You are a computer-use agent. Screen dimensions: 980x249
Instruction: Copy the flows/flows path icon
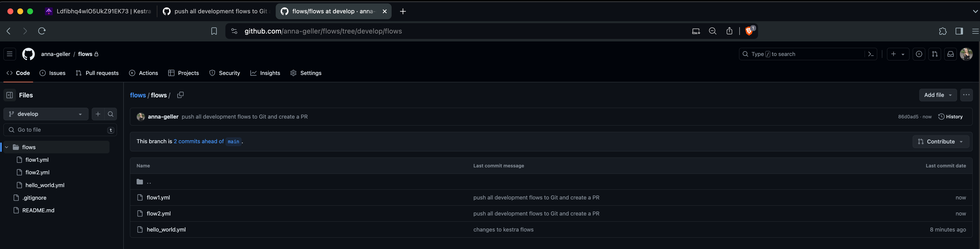(x=180, y=95)
